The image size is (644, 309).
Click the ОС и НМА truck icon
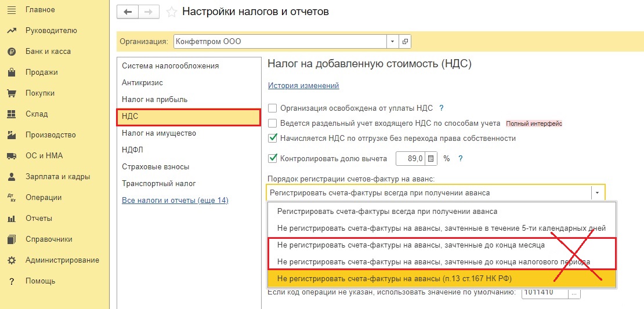point(12,156)
